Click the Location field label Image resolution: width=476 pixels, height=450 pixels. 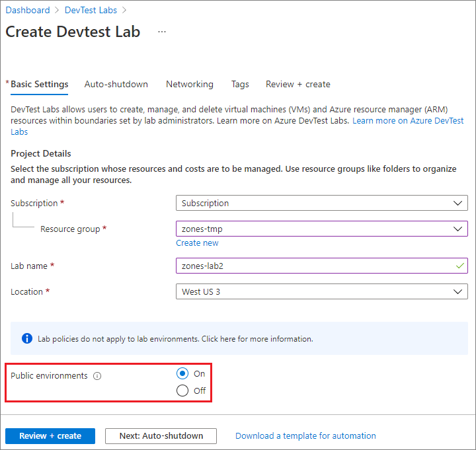26,292
